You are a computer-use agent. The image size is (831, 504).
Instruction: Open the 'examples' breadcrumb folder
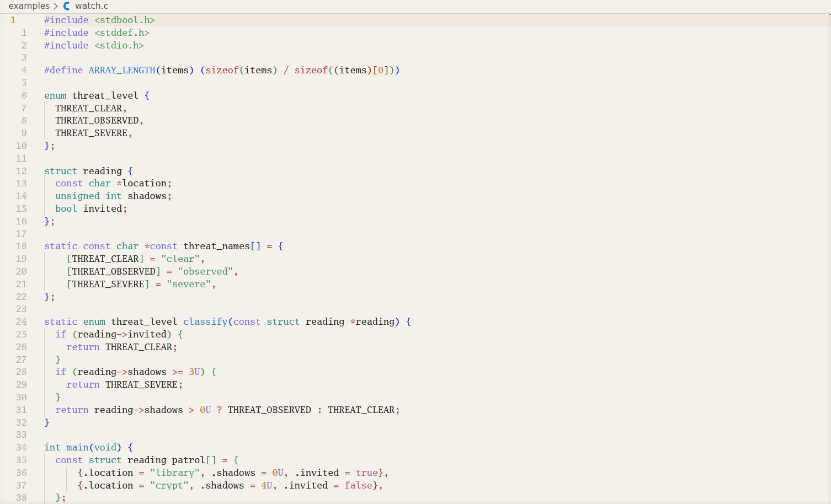pos(29,6)
